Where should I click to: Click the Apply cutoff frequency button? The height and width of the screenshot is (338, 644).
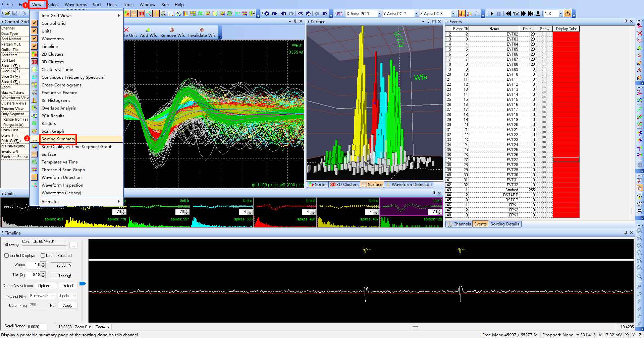68,306
